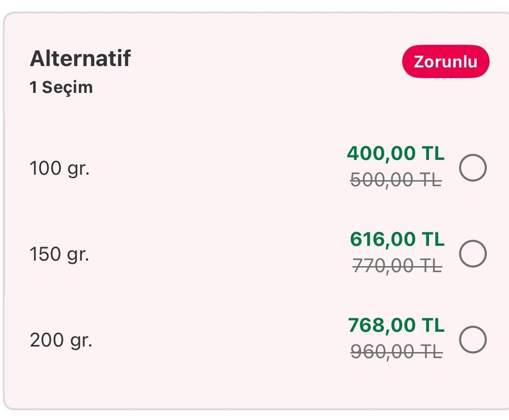Tap the empty space in the 200 gr. row
The image size is (509, 420).
[x=217, y=340]
